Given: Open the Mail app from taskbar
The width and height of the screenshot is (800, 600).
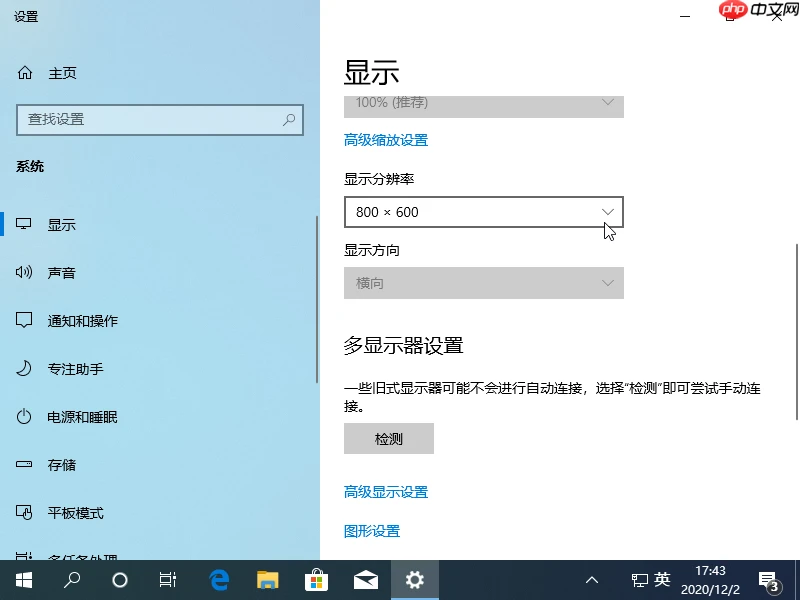Looking at the screenshot, I should (x=366, y=580).
